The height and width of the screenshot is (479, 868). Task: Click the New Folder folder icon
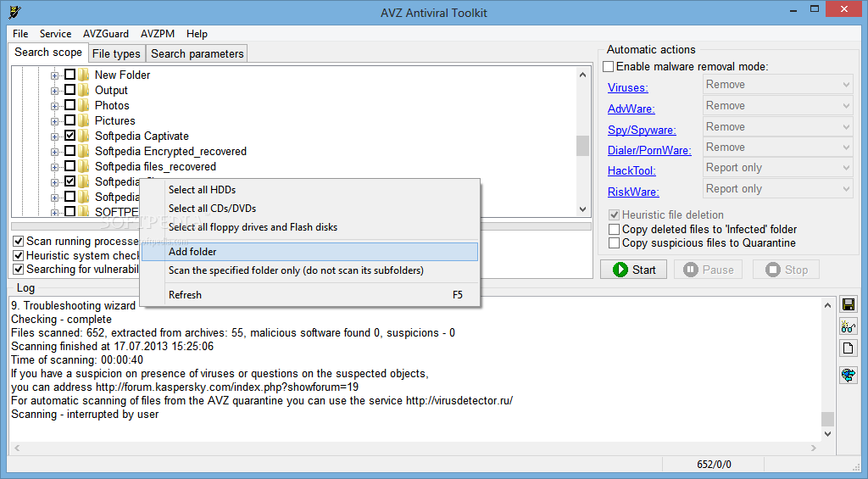(x=84, y=75)
